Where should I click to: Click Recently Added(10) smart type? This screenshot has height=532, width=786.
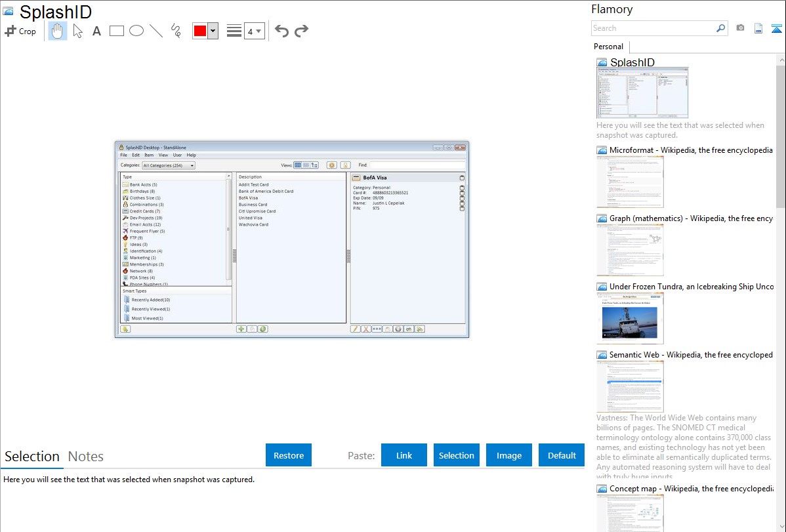pos(150,300)
